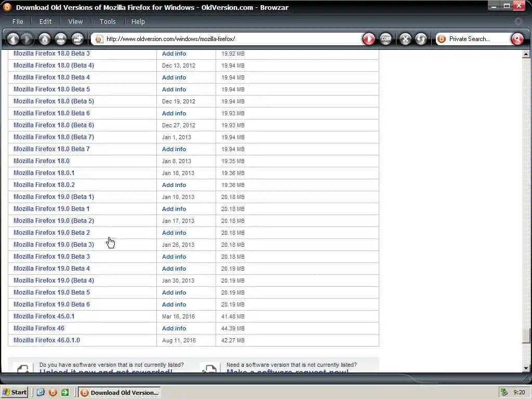Image resolution: width=532 pixels, height=399 pixels.
Task: Click the browser Back arrow button
Action: click(x=13, y=39)
